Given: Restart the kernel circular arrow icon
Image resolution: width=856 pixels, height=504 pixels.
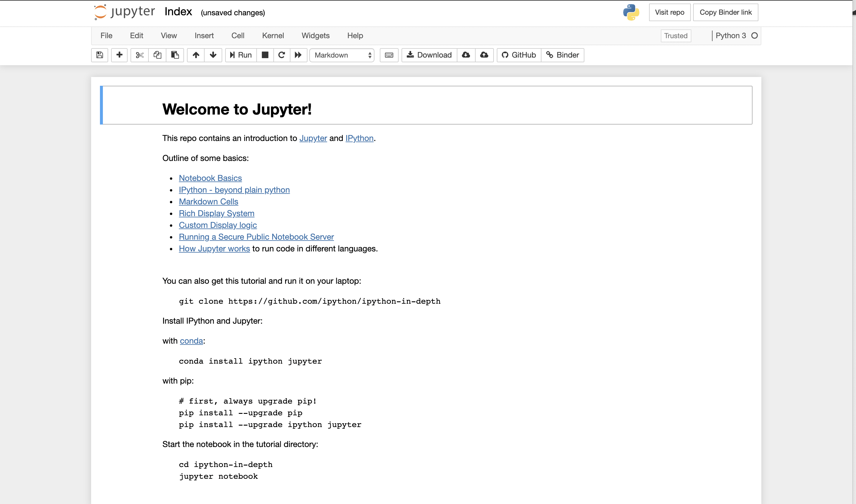Looking at the screenshot, I should click(281, 55).
